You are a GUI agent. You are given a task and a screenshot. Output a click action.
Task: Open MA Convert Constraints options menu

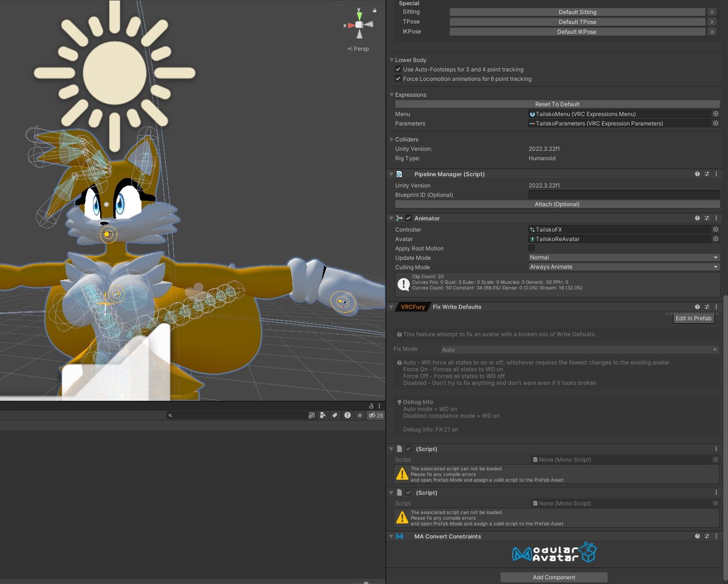[x=716, y=536]
